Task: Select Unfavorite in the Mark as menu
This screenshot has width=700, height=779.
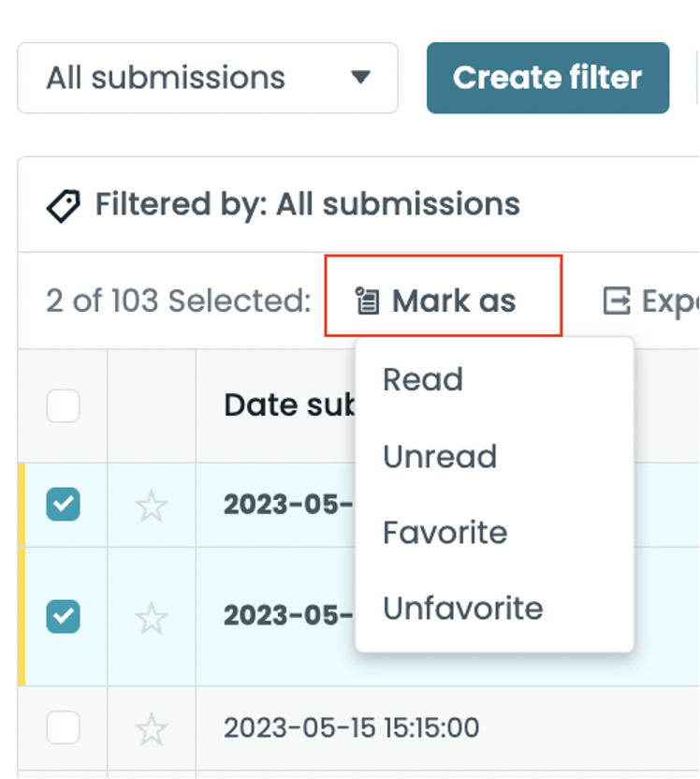Action: click(462, 609)
